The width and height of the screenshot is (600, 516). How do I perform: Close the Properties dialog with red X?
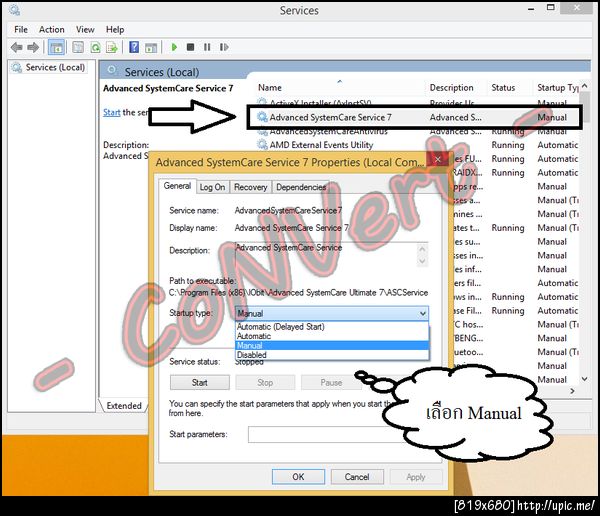pyautogui.click(x=438, y=159)
